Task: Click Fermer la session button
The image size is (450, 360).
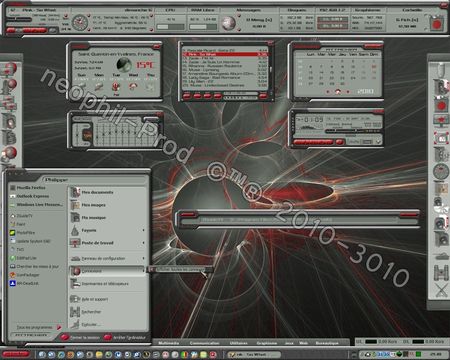Action: coord(81,337)
